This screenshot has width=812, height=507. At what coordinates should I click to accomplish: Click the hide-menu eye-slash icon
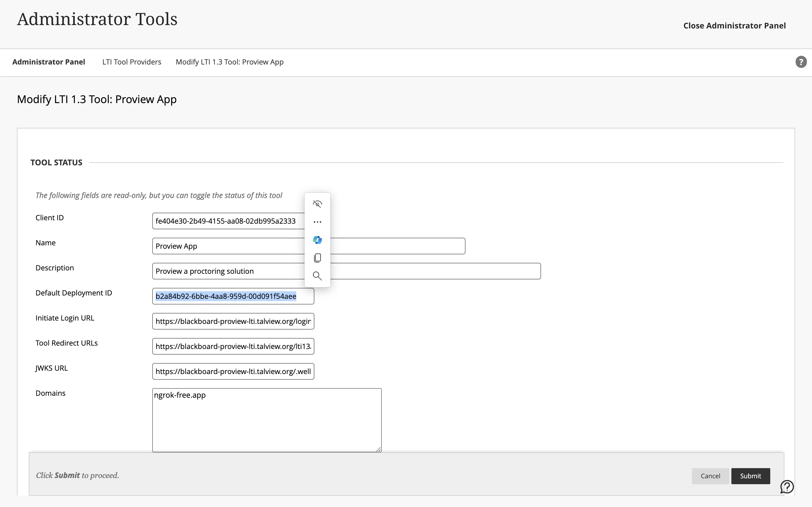click(x=317, y=204)
